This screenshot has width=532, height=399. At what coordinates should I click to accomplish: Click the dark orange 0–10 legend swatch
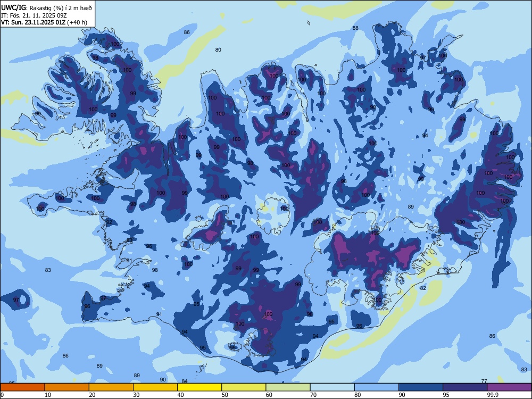click(x=22, y=387)
